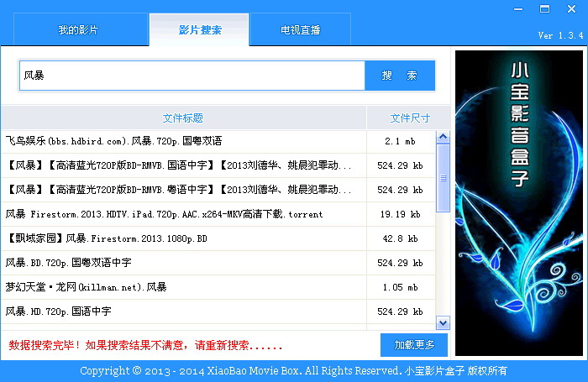Select the 高清蓝光720P版BD-RMVB.国语中字 result

pyautogui.click(x=184, y=165)
